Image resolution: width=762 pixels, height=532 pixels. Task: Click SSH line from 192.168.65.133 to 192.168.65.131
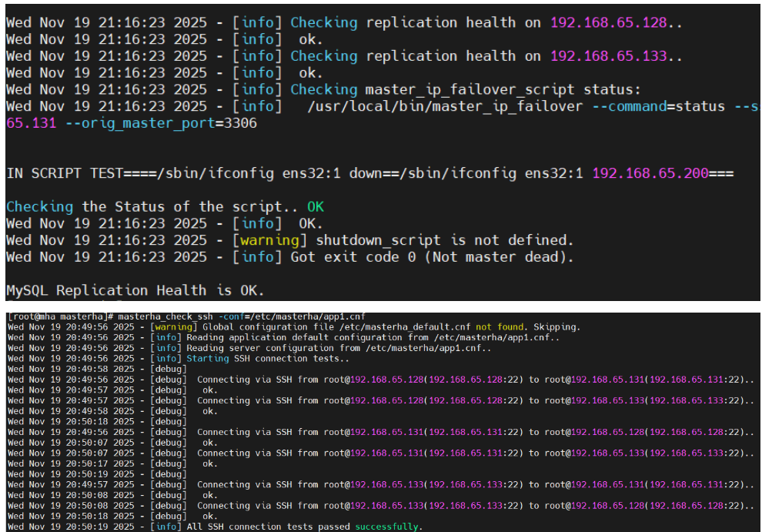pos(475,485)
